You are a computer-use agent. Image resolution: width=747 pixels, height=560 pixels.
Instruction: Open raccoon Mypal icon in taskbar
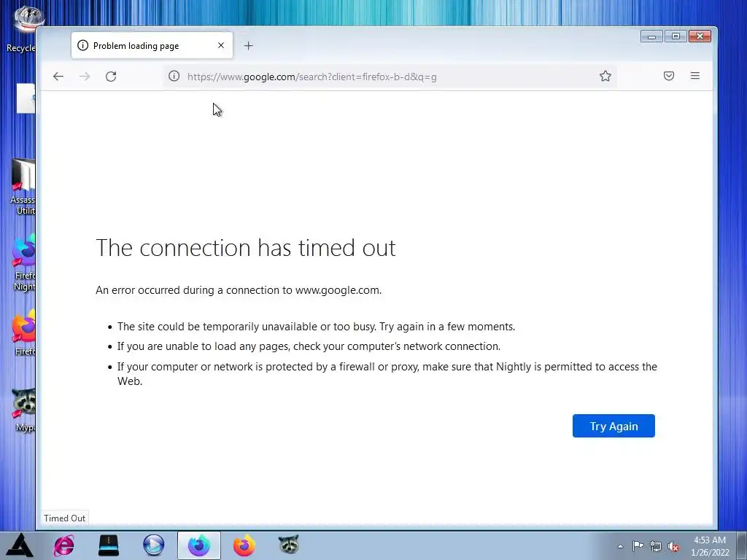click(x=289, y=545)
